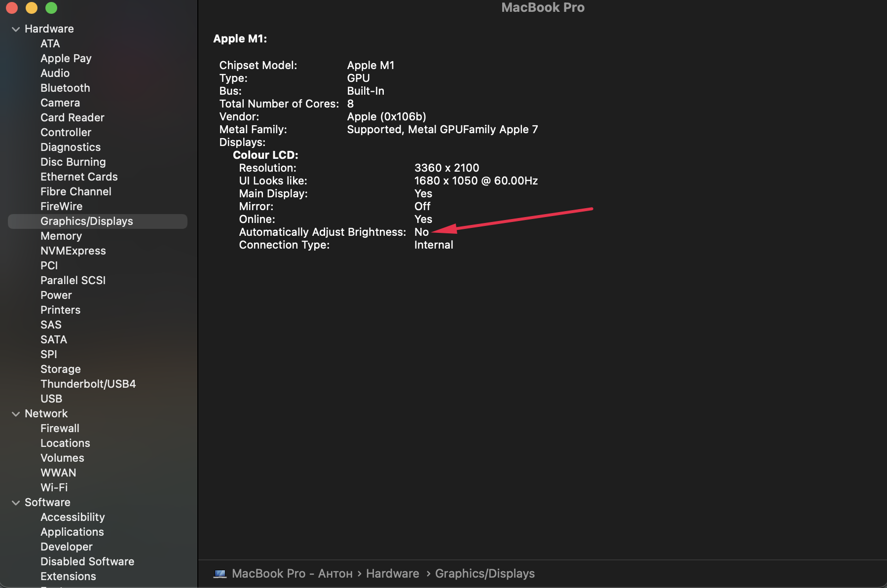This screenshot has height=588, width=887.
Task: View Power information
Action: tap(56, 295)
